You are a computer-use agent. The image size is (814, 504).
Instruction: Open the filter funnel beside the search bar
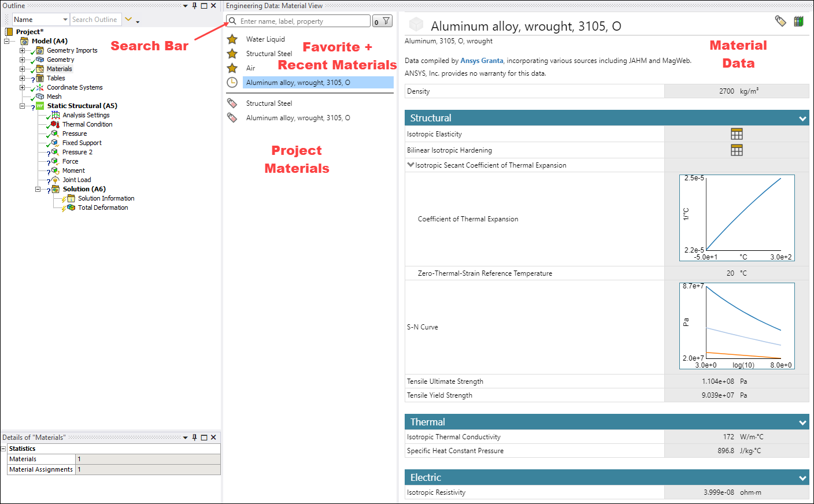387,21
